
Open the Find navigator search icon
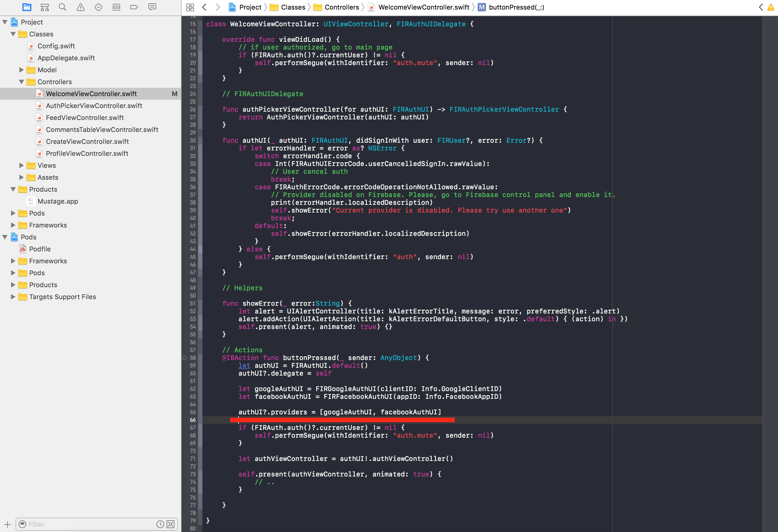point(62,7)
